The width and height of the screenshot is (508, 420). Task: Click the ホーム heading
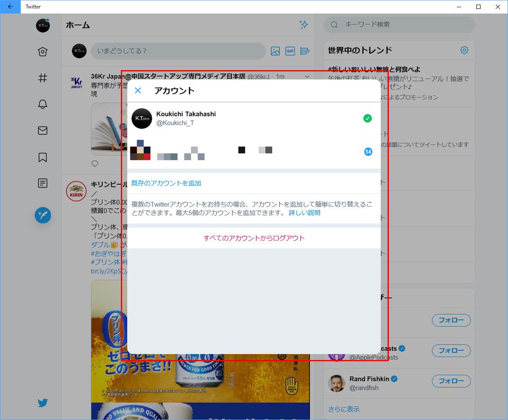click(x=78, y=25)
